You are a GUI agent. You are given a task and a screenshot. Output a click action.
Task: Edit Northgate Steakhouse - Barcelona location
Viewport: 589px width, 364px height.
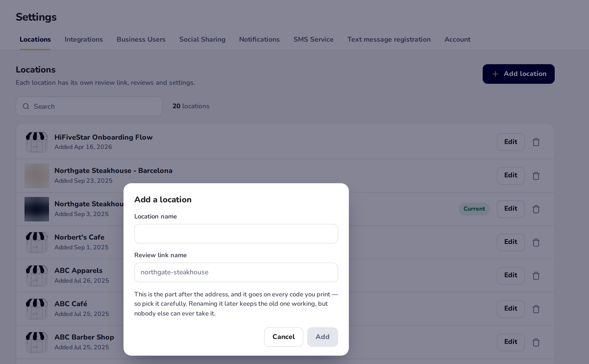coord(511,176)
